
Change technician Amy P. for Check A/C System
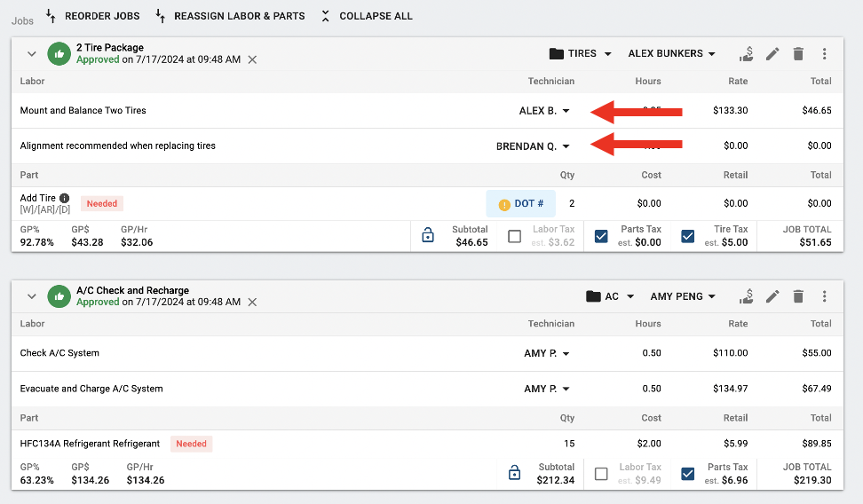(547, 354)
